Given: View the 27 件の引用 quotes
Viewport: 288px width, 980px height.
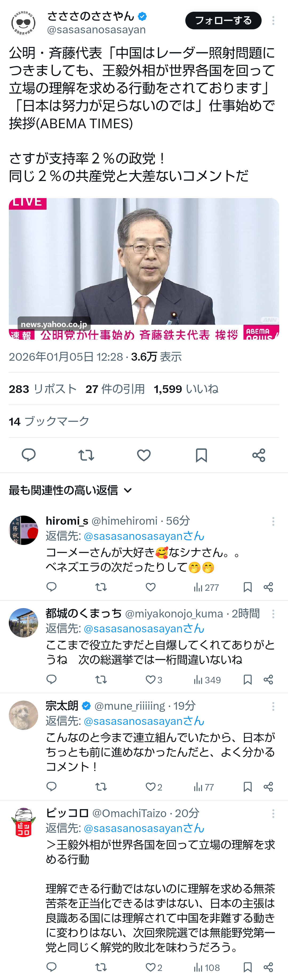Looking at the screenshot, I should [115, 389].
